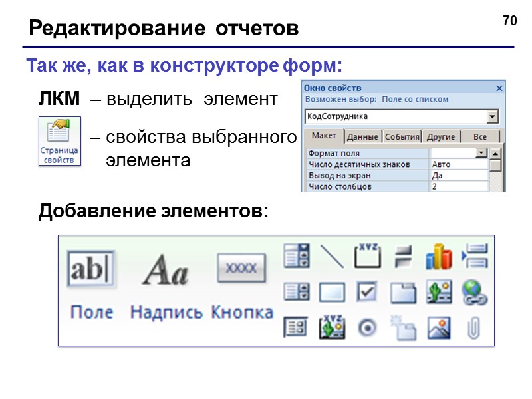Pick the unbound object frame icon

439,292
